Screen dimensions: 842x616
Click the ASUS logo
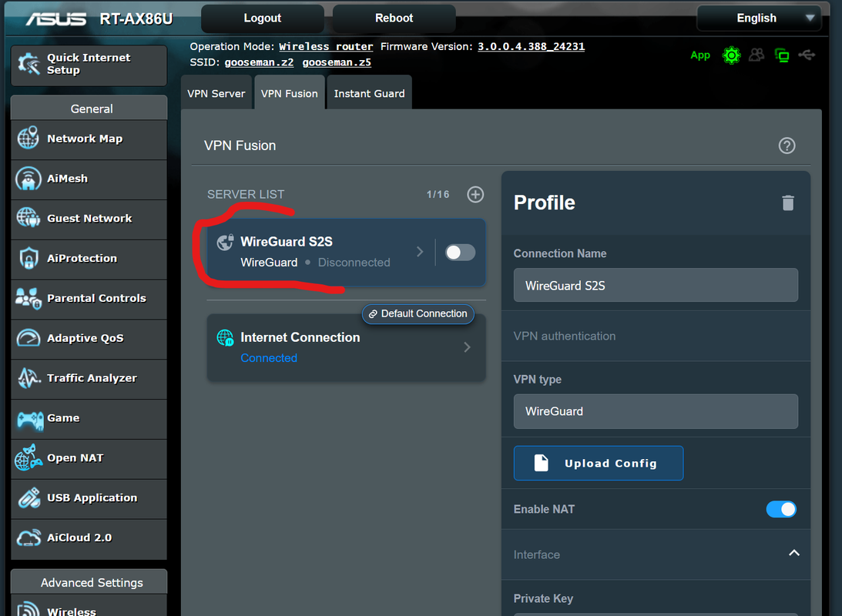pyautogui.click(x=55, y=19)
